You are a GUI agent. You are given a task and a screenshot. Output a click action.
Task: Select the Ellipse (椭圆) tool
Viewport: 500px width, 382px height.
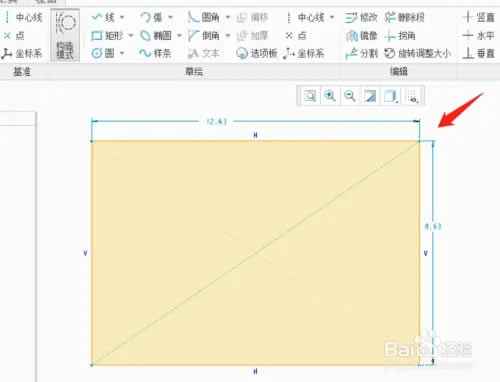(156, 35)
